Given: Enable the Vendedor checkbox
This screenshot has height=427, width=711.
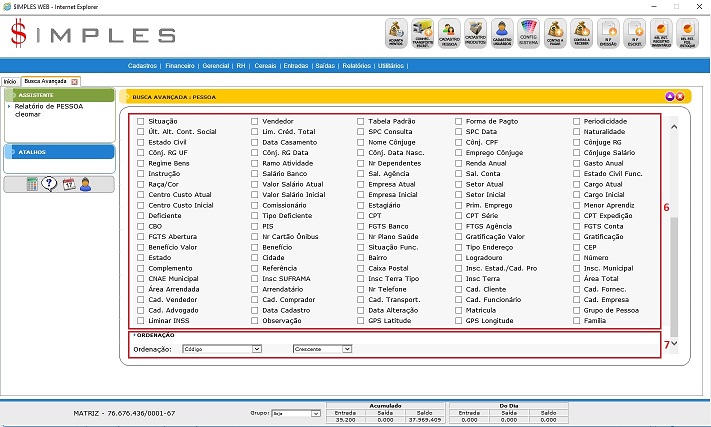Looking at the screenshot, I should coord(255,121).
